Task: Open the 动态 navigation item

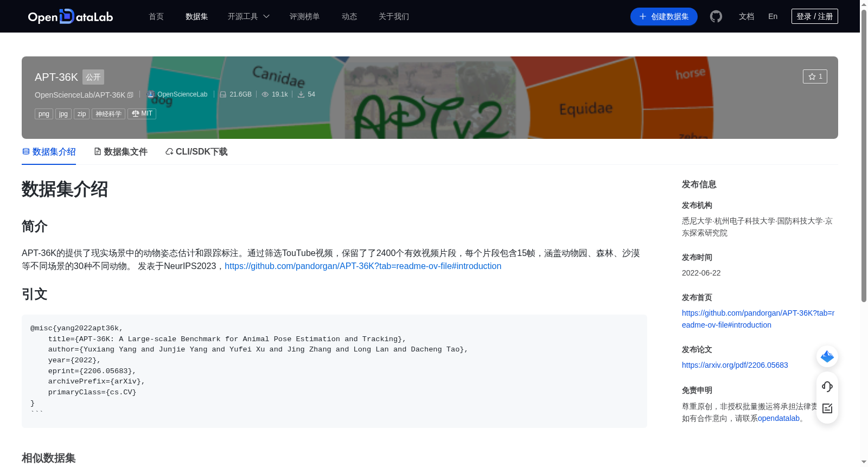Action: click(349, 16)
